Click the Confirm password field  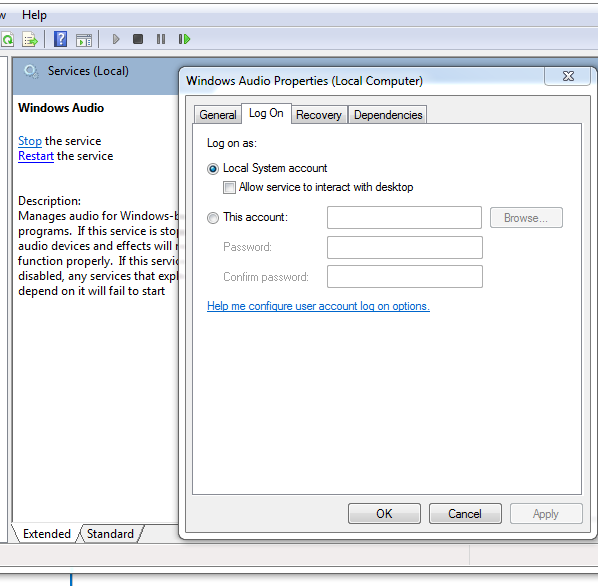[x=405, y=277]
